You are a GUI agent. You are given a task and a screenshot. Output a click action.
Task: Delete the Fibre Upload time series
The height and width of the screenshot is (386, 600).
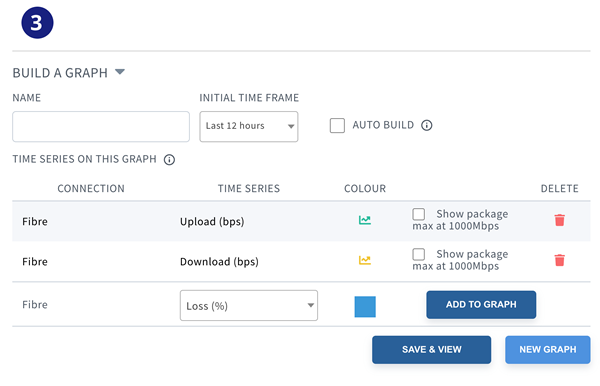tap(559, 220)
